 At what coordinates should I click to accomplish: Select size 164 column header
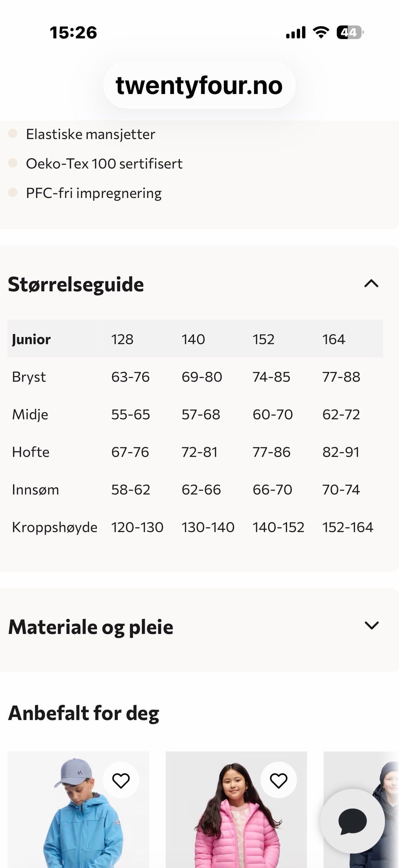pos(333,339)
